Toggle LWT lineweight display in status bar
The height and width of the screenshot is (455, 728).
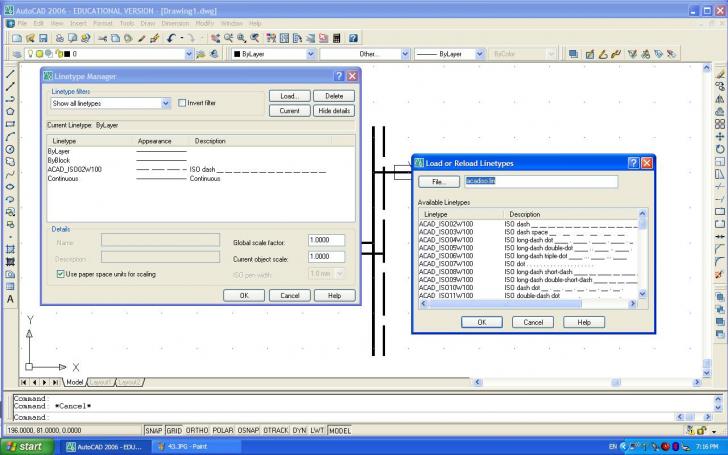pos(317,431)
